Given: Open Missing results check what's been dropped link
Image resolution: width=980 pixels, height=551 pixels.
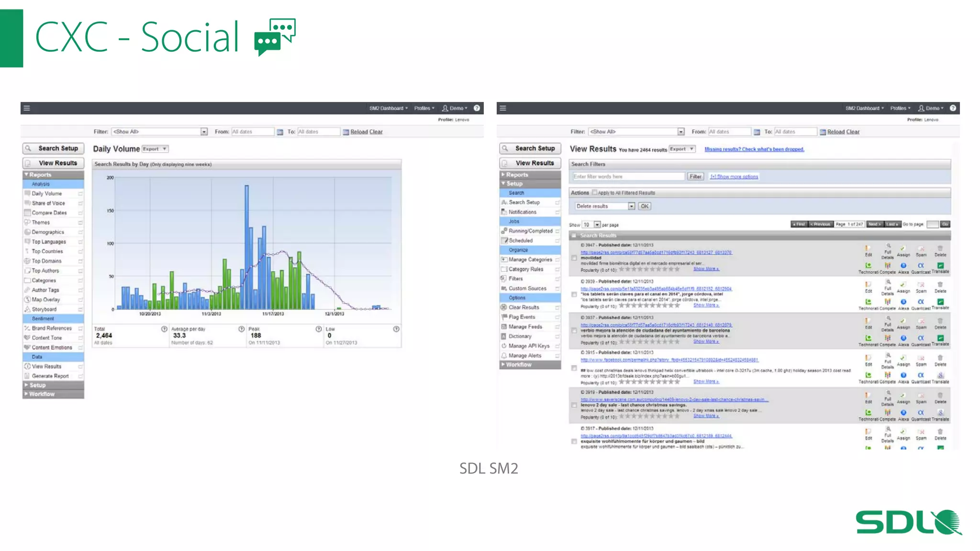Looking at the screenshot, I should [754, 149].
